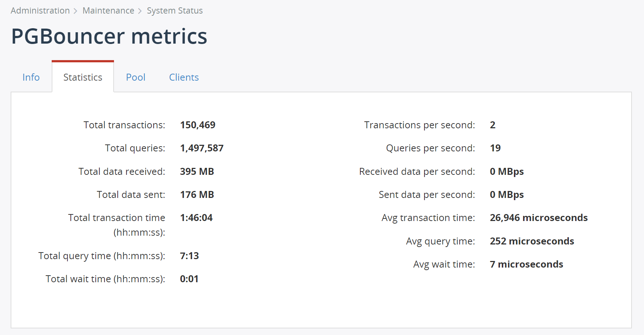
Task: Go to Administration breadcrumb link
Action: (x=40, y=11)
